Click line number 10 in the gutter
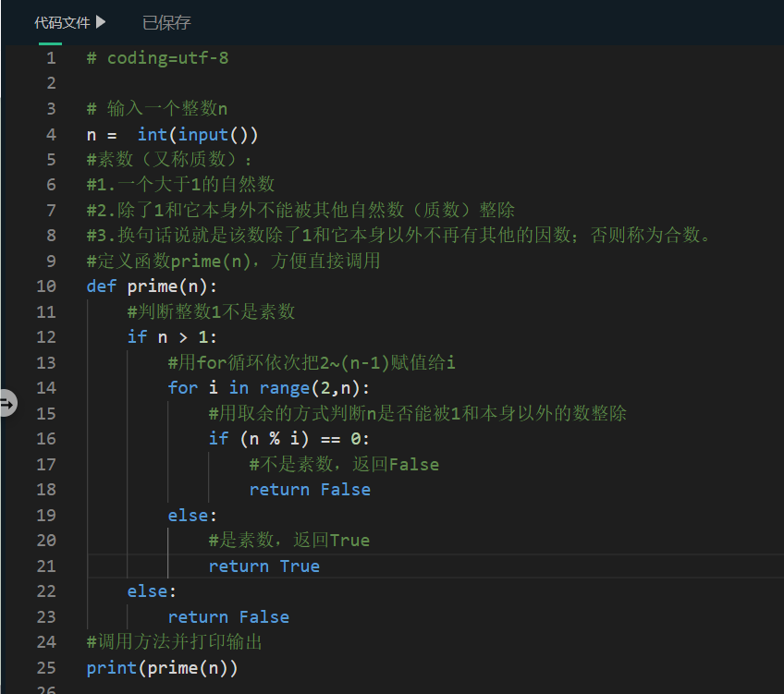 (46, 286)
